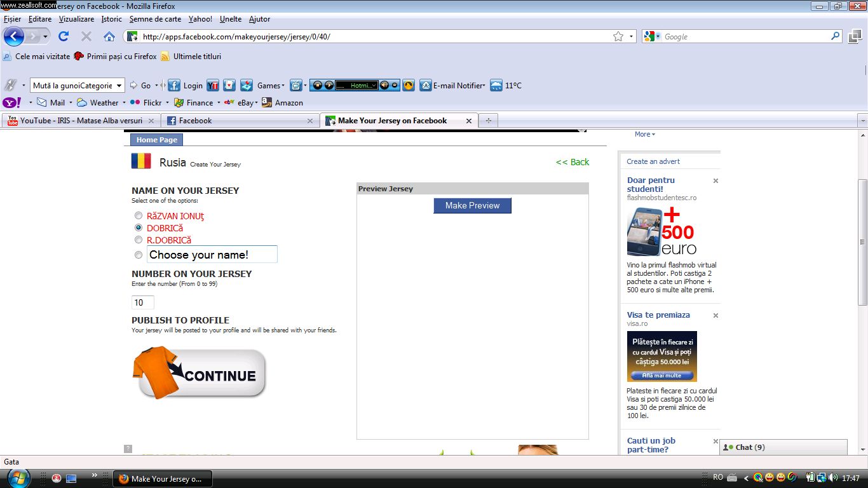Image resolution: width=868 pixels, height=488 pixels.
Task: Click the Make Preview button
Action: [x=472, y=205]
